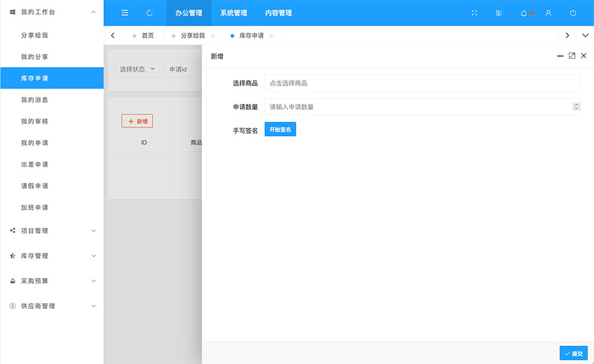Screen dimensions: 594x364
Task: Select 库存申请 in sidebar
Action: (52, 78)
